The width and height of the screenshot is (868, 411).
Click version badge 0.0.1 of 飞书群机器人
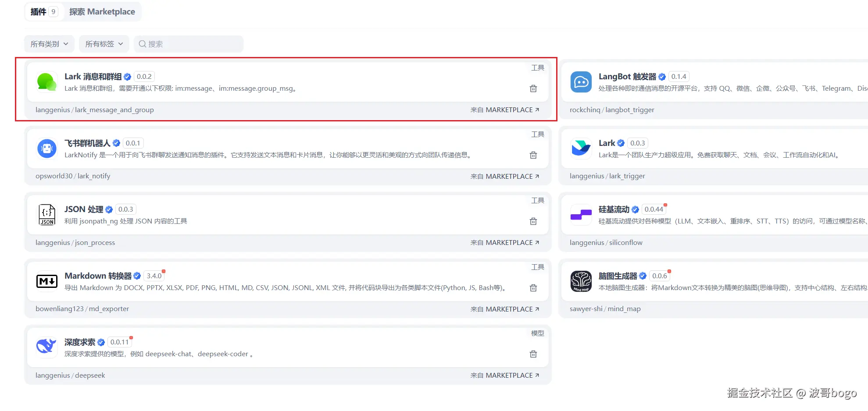(x=133, y=143)
